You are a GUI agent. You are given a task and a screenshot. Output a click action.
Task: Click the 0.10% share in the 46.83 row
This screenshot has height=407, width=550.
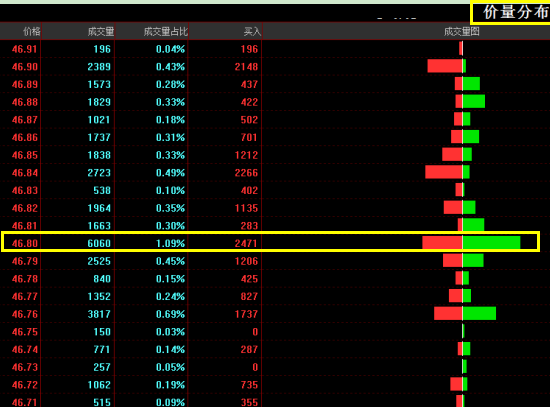tap(170, 190)
